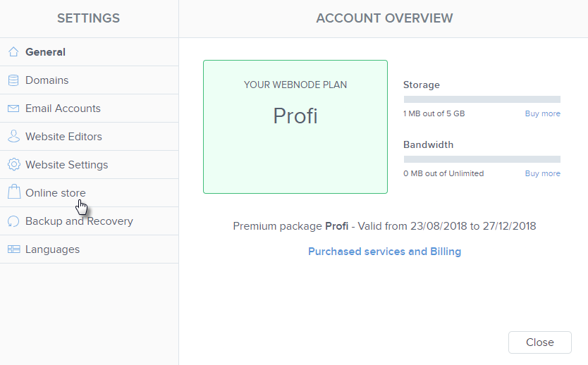This screenshot has width=588, height=365.
Task: Select Email Accounts in the sidebar
Action: click(90, 109)
